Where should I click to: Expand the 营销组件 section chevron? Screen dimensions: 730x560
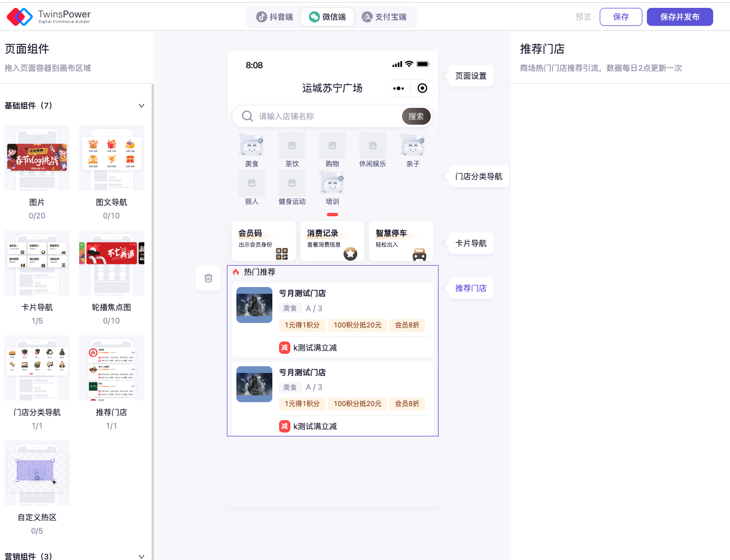point(142,556)
